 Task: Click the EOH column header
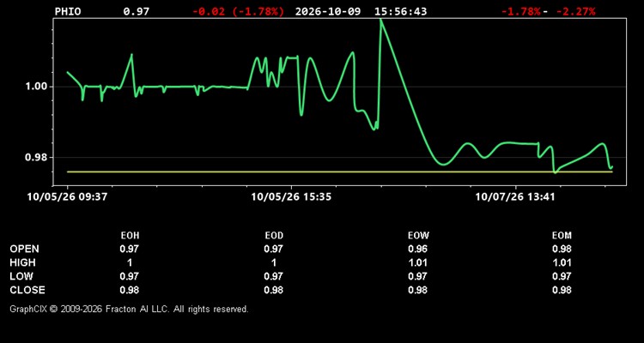130,236
